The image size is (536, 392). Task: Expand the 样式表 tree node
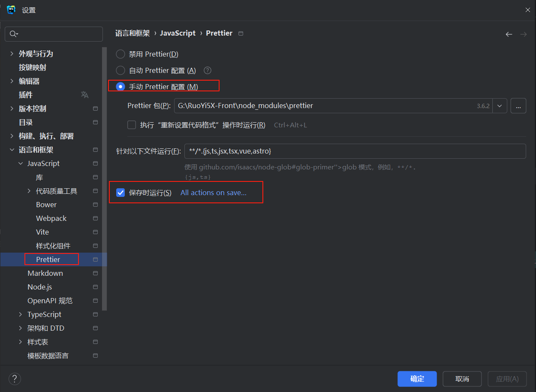(21, 342)
